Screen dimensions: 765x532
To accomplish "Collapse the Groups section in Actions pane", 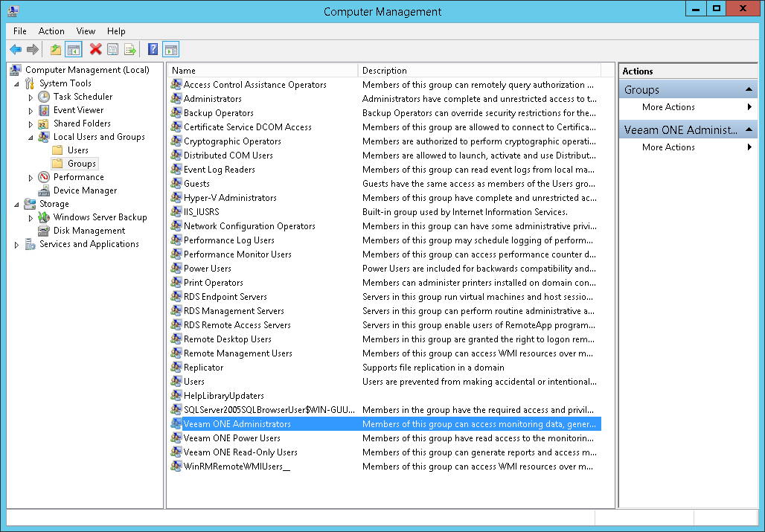I will tap(749, 89).
